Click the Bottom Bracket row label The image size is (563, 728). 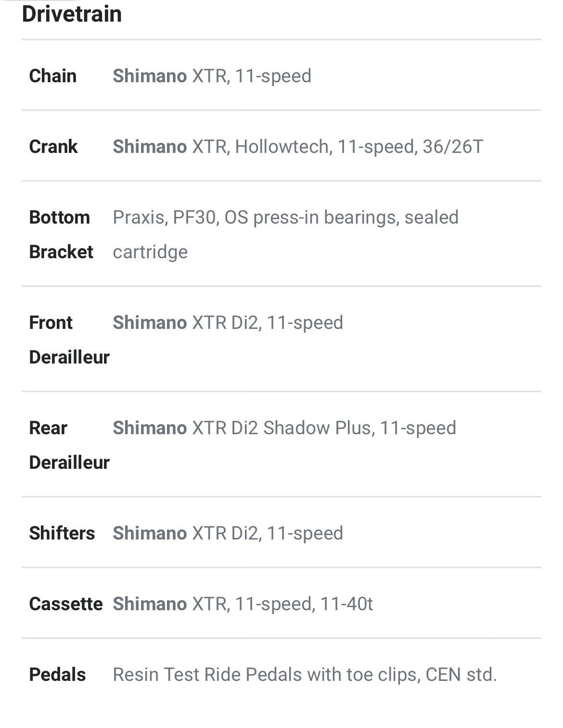[x=61, y=235]
